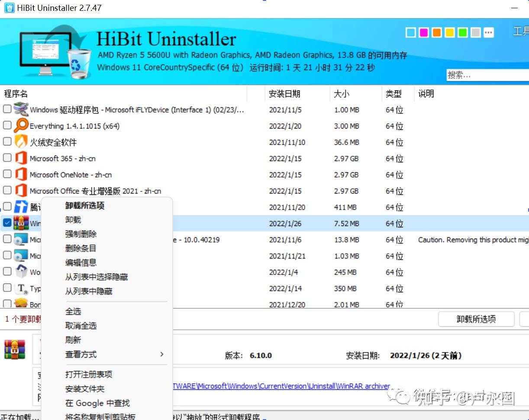Click the Microsoft OneNote Office icon
Screen dimensions: 529x420
21,174
